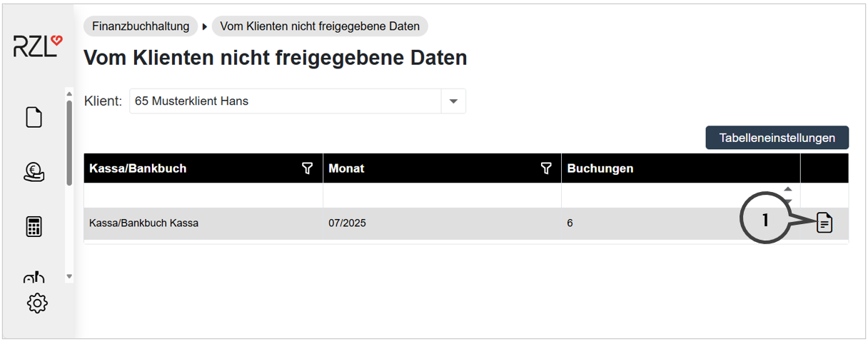Open details icon for the Kassa row
Screen dimensions: 868x344
click(824, 223)
